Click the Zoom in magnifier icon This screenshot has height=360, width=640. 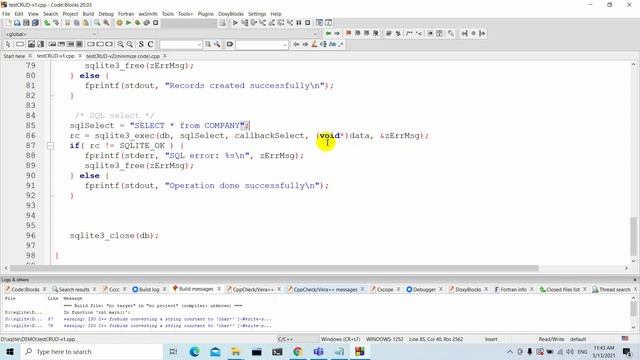120,44
